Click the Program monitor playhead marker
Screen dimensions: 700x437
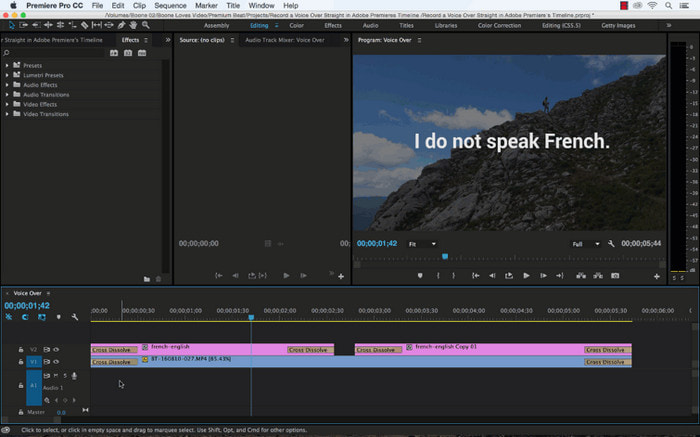[x=445, y=256]
